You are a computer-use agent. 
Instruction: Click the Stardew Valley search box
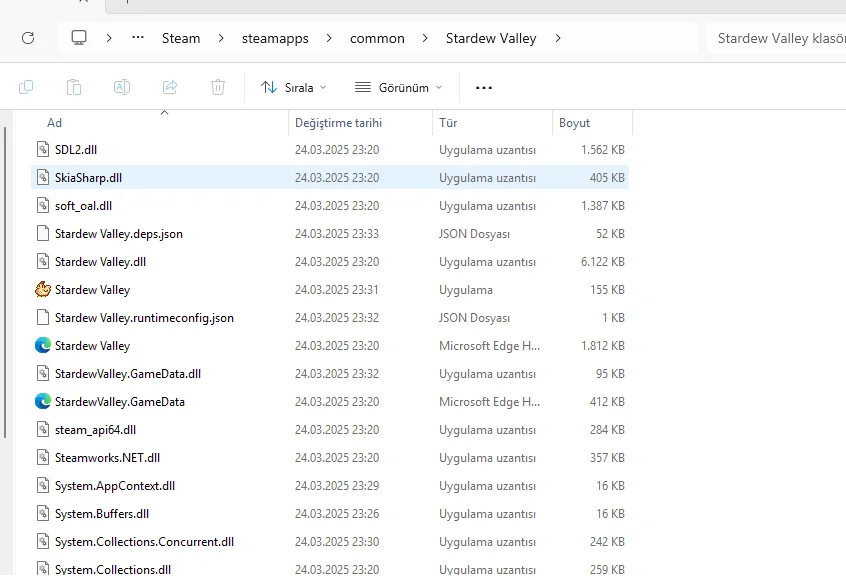click(x=776, y=38)
